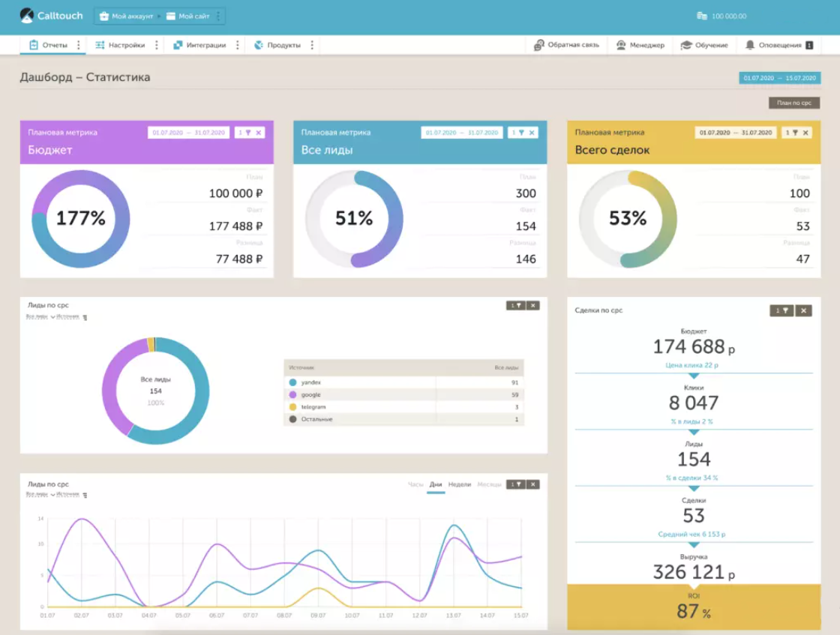
Task: Click the yandex color dot in legend
Action: (292, 382)
